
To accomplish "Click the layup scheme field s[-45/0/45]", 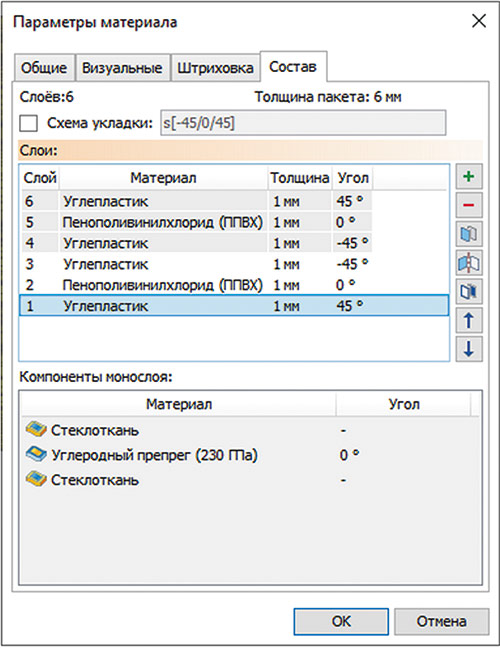I will (x=303, y=123).
